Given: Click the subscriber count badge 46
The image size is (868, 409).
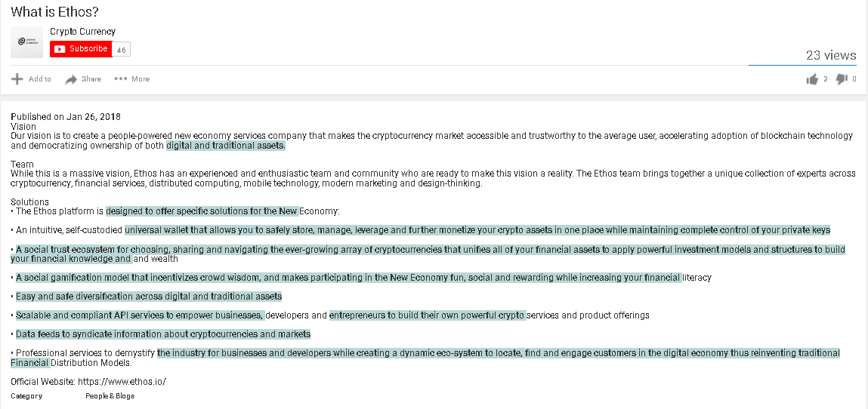Looking at the screenshot, I should click(122, 49).
